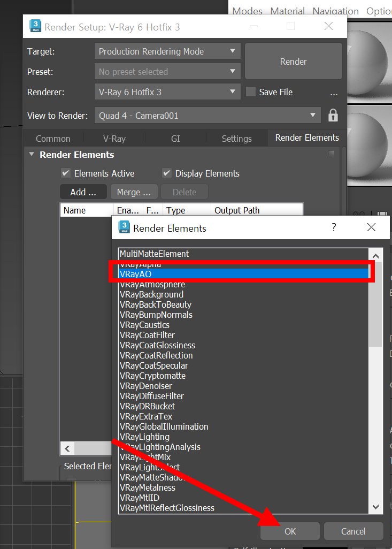The image size is (392, 549).
Task: Select VRayCaustics in the list
Action: 244,325
